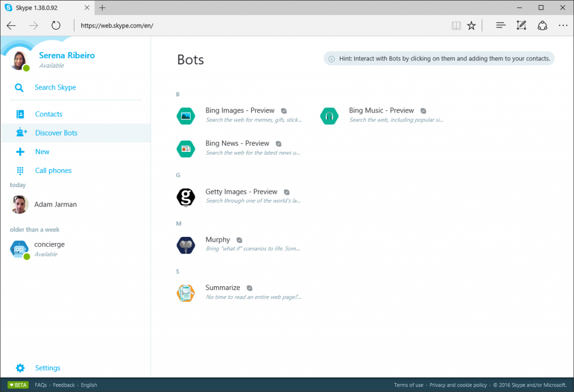574x392 pixels.
Task: Click Serena Ribeiro's profile avatar
Action: (x=20, y=60)
